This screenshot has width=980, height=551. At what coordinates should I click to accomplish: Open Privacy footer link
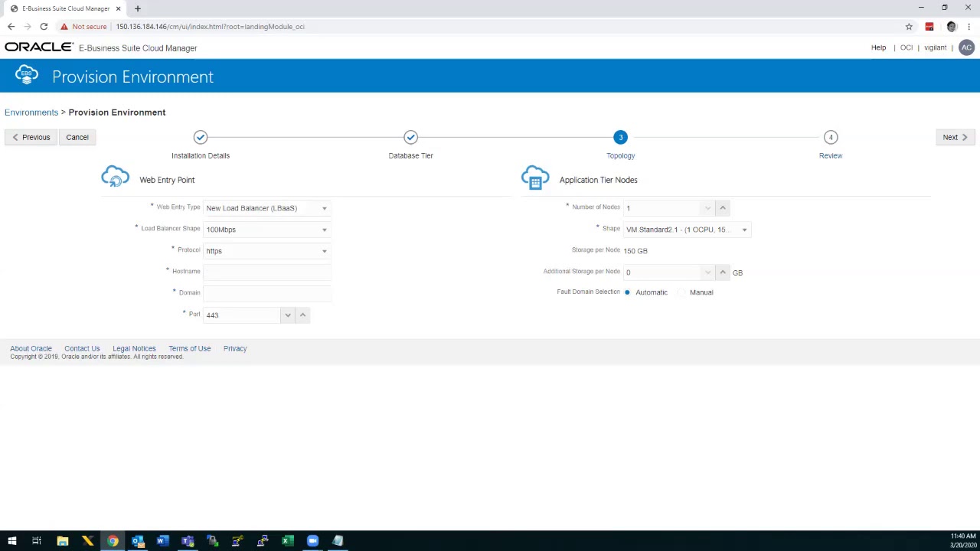[x=235, y=348]
